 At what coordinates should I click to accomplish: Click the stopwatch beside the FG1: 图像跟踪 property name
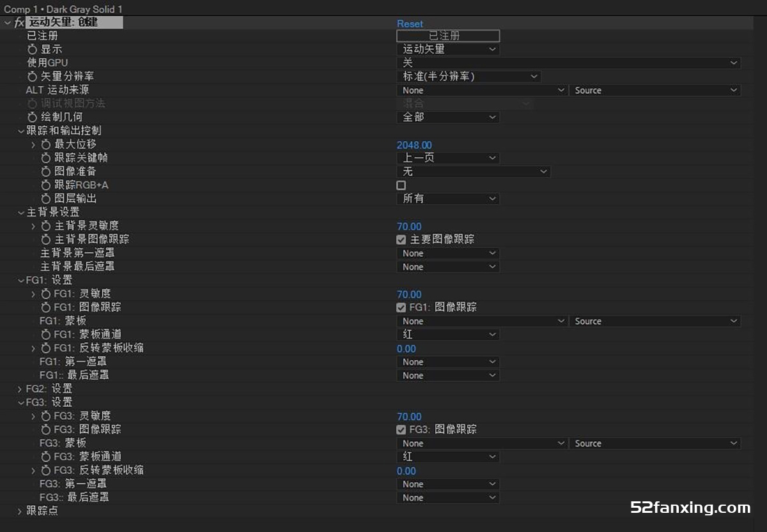click(x=45, y=307)
